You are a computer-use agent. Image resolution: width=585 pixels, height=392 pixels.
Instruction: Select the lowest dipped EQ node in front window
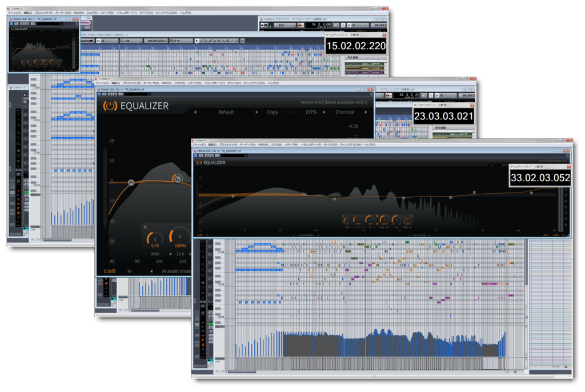(334, 199)
